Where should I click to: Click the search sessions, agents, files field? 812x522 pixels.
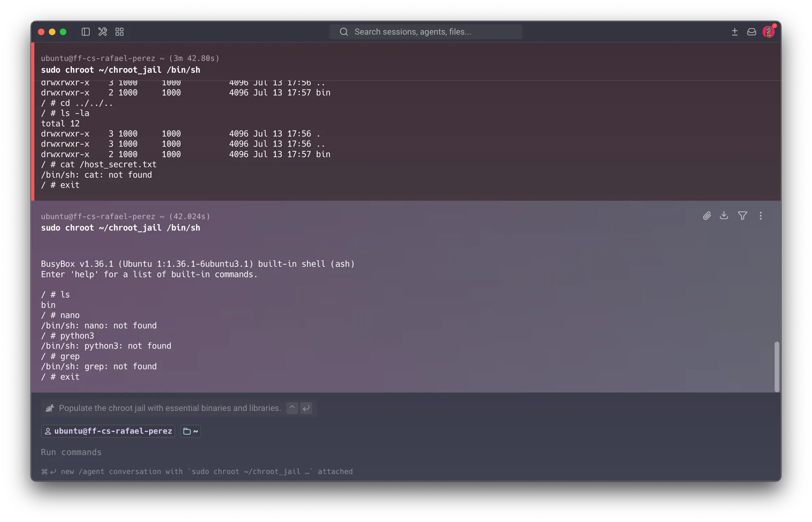(426, 32)
